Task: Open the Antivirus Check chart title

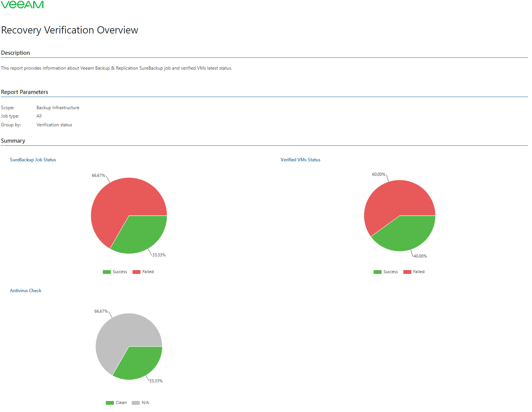Action: coord(26,291)
